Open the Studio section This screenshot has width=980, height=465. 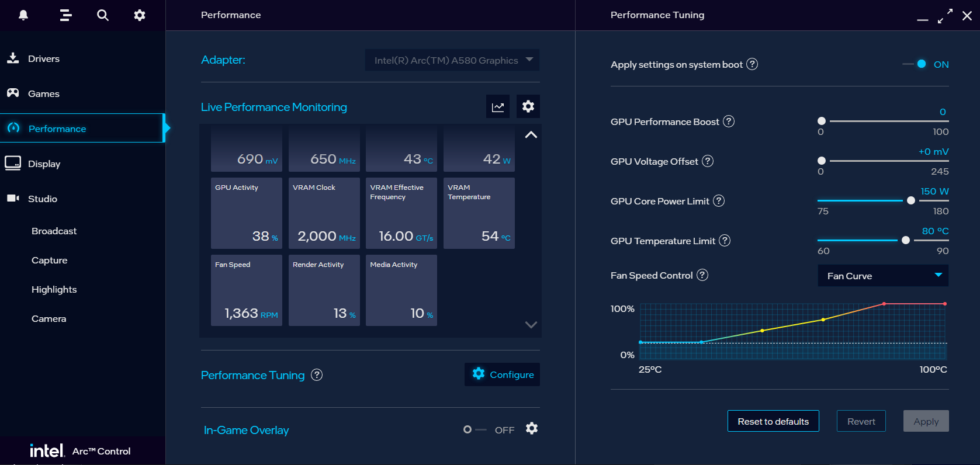click(43, 199)
